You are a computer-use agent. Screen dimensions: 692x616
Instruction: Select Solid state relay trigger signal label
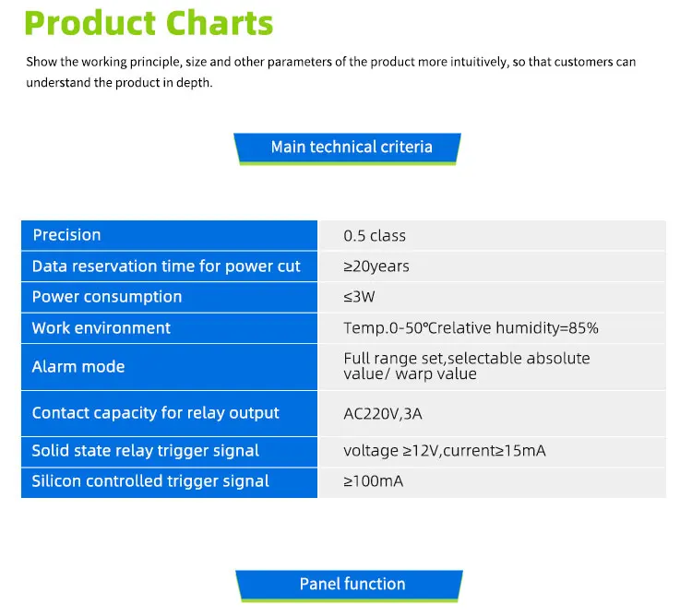(x=146, y=451)
